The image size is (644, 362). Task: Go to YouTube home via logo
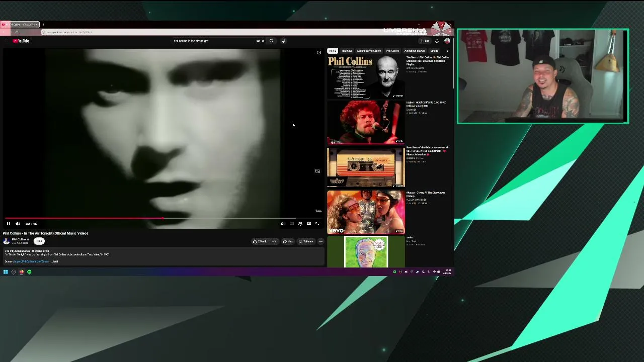tap(21, 41)
